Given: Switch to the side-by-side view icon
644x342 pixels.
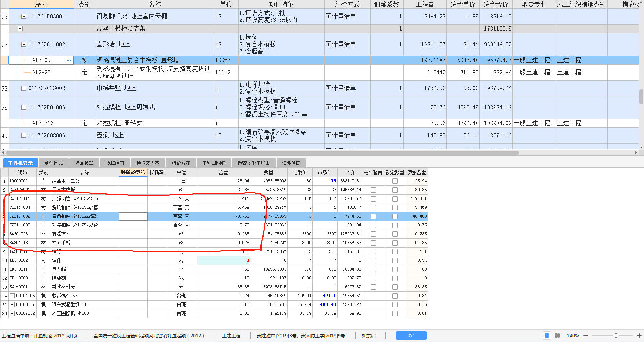Looking at the screenshot, I should point(557,335).
